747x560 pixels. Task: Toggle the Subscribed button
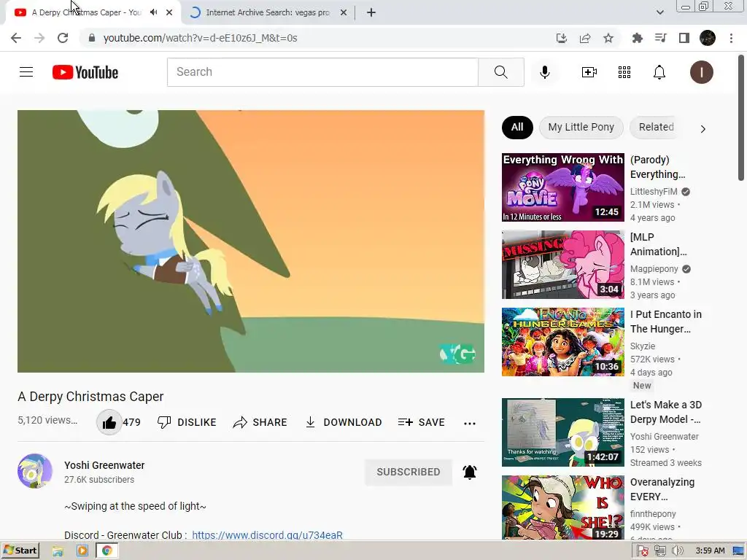click(x=409, y=472)
